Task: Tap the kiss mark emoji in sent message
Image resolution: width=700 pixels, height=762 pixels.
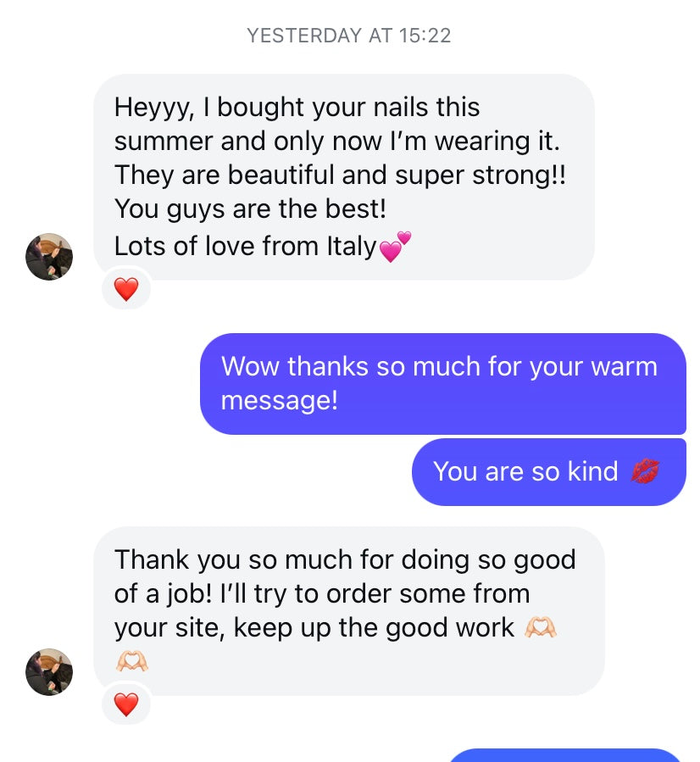Action: (645, 471)
